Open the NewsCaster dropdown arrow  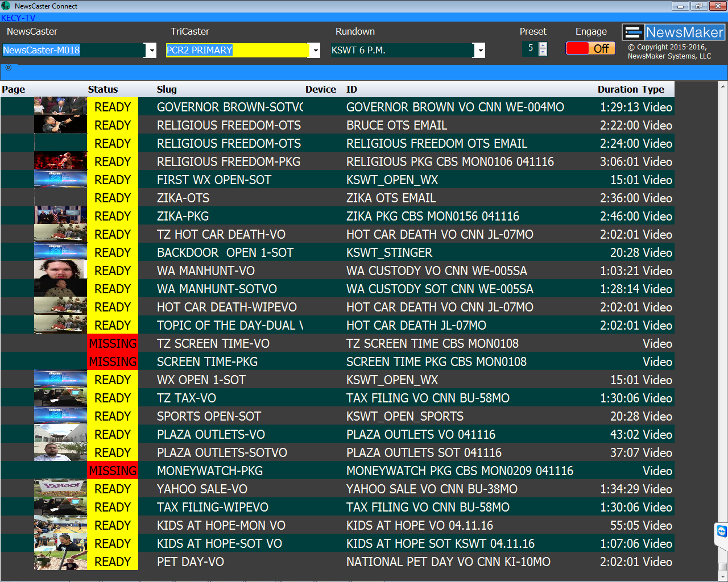pyautogui.click(x=151, y=50)
